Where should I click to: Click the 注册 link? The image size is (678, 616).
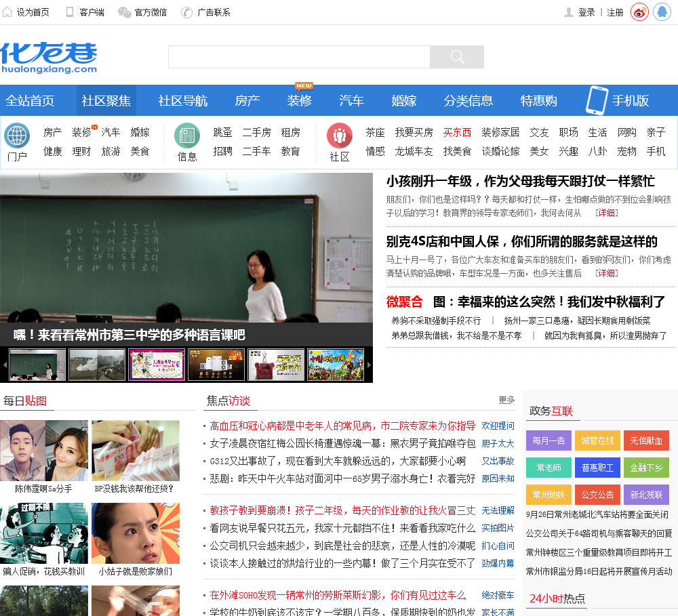click(615, 12)
